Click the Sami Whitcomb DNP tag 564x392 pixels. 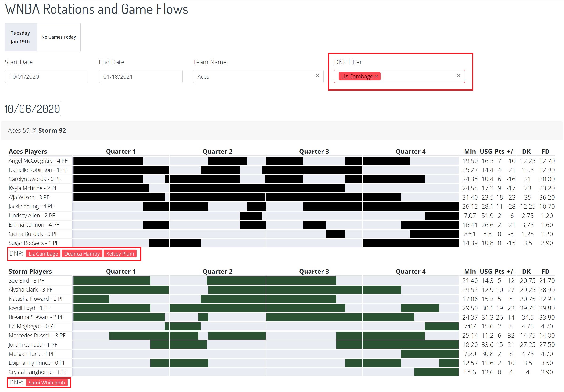pyautogui.click(x=47, y=383)
